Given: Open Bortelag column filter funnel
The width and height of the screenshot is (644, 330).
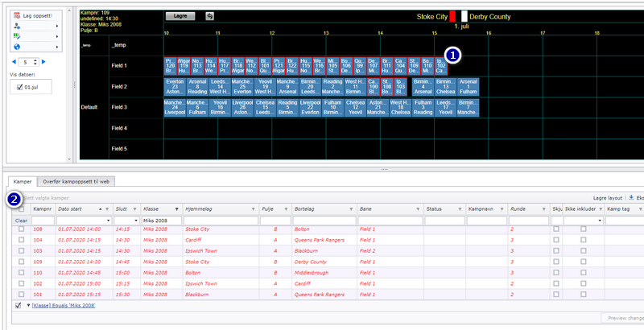Looking at the screenshot, I should 351,209.
